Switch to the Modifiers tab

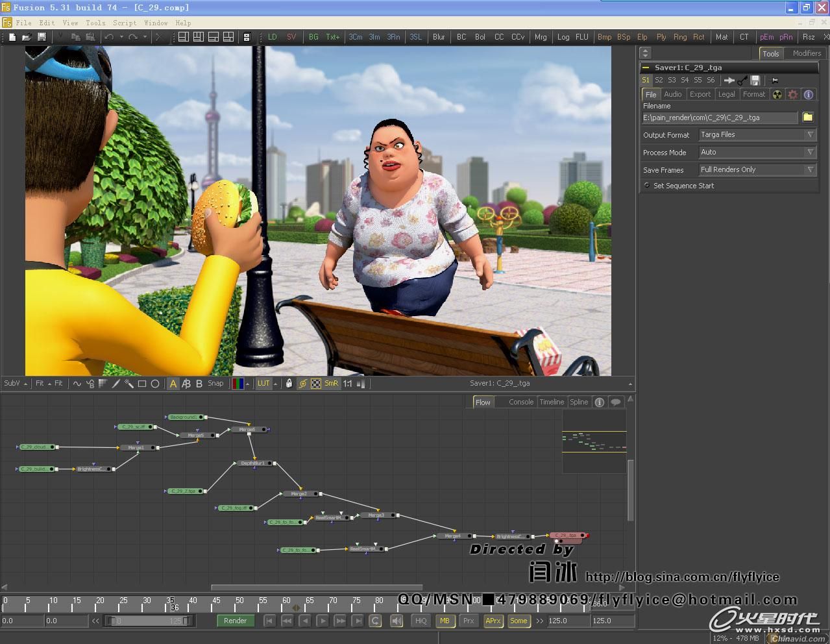807,53
